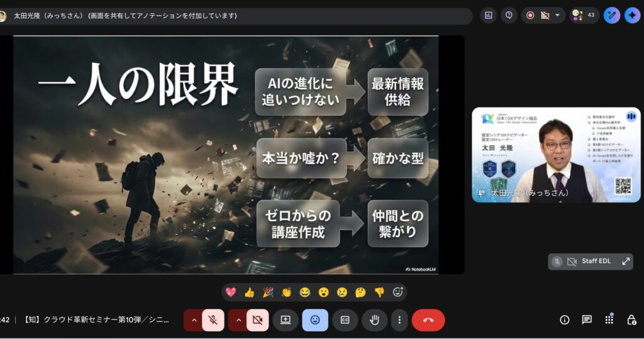Open dropdown arrow next to recording indicator

pos(557,15)
